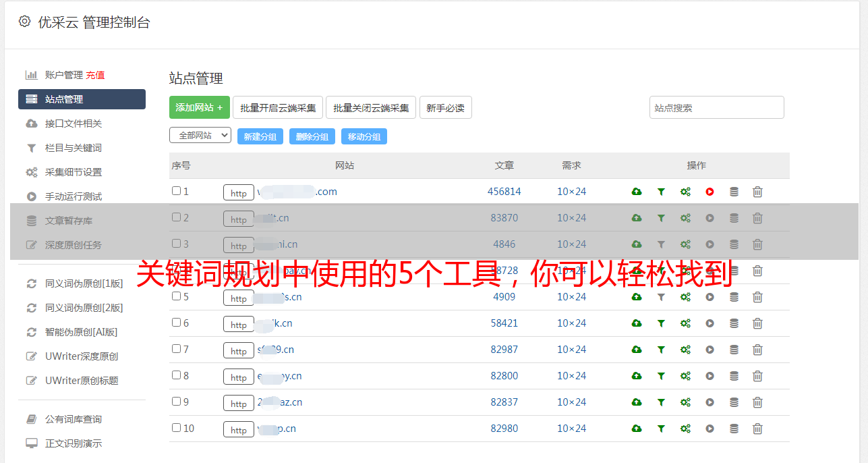
Task: Select the checkbox for site row 10
Action: [x=176, y=428]
